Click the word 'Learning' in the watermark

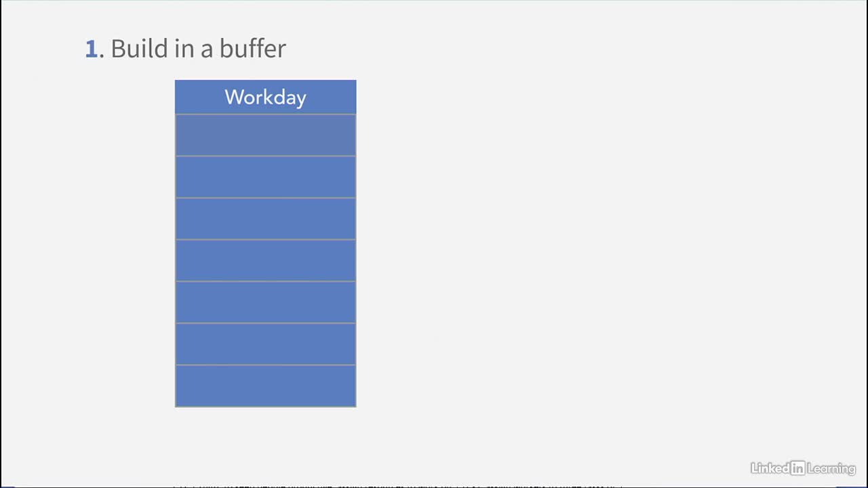point(831,468)
